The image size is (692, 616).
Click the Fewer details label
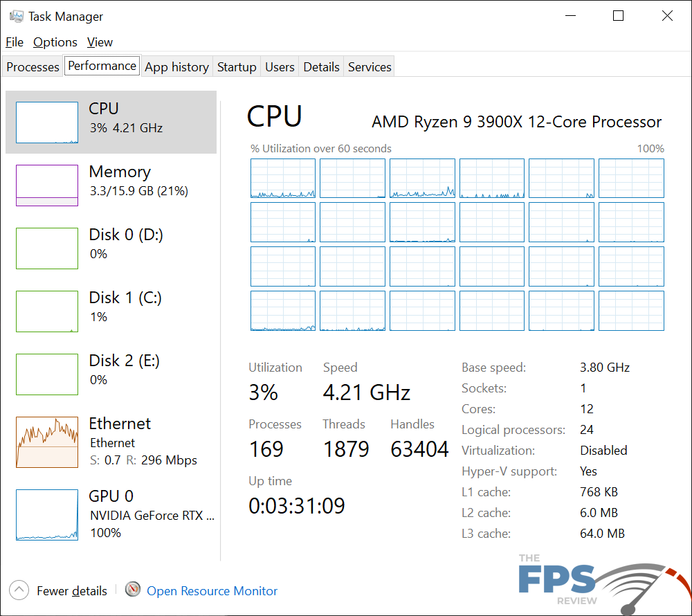(72, 591)
